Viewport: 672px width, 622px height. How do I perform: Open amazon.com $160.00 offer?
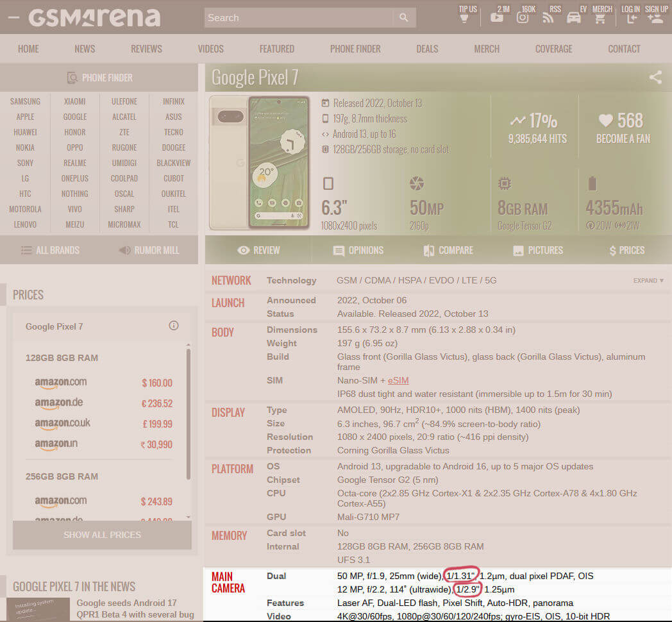pyautogui.click(x=104, y=382)
